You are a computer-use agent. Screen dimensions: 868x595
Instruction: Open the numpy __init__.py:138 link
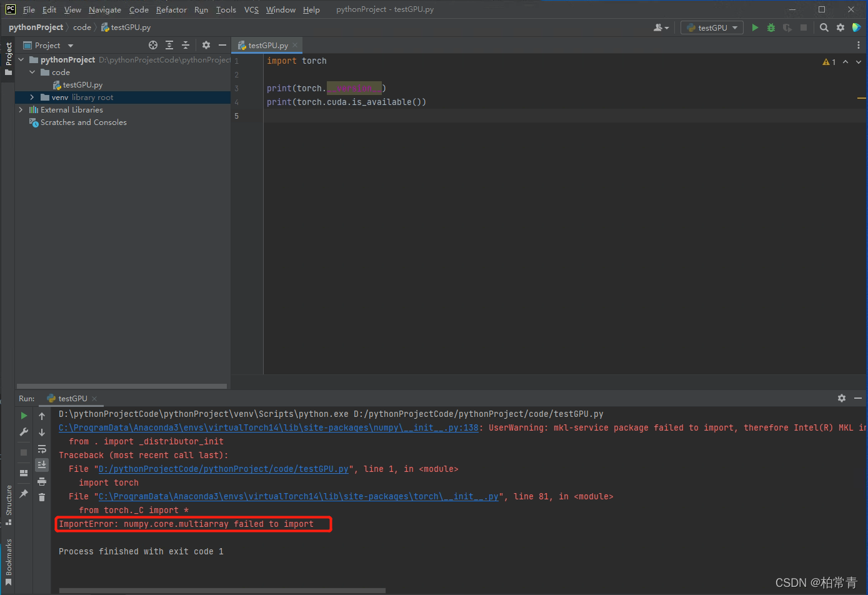point(269,428)
